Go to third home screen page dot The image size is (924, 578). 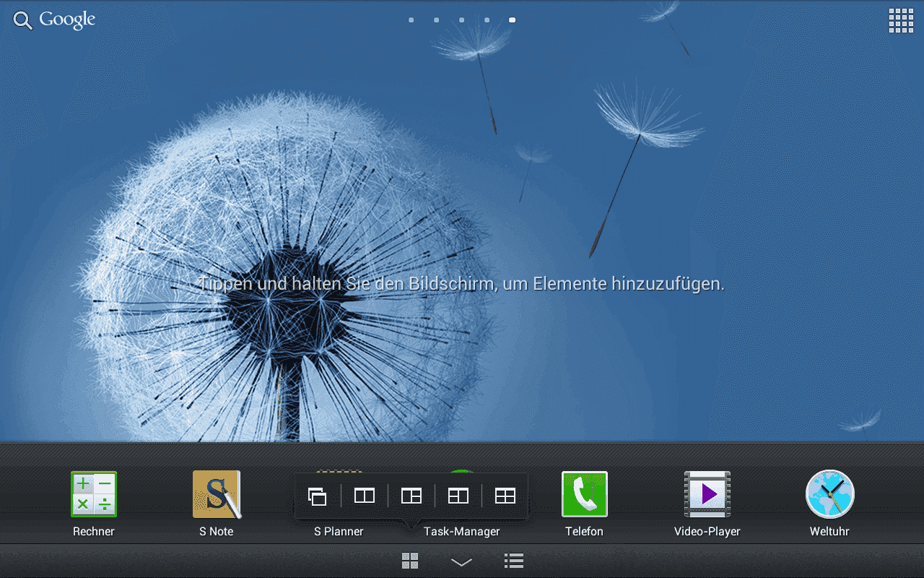462,20
